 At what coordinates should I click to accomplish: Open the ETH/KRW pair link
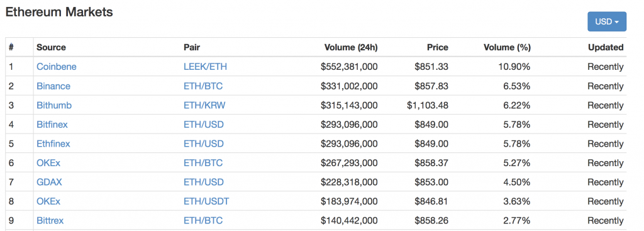[x=204, y=105]
